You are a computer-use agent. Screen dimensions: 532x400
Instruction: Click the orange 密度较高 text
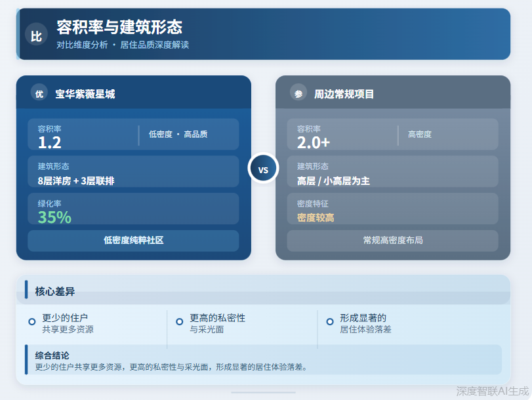[316, 218]
